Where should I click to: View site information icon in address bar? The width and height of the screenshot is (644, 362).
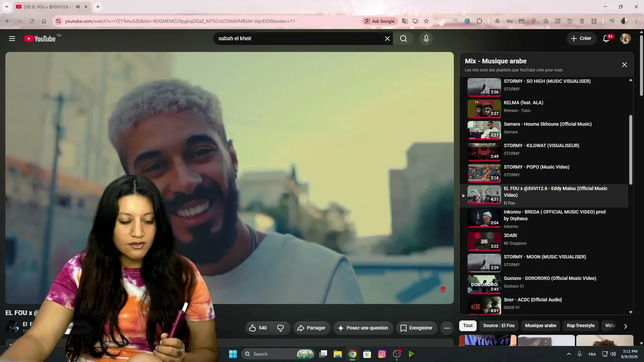[x=58, y=21]
